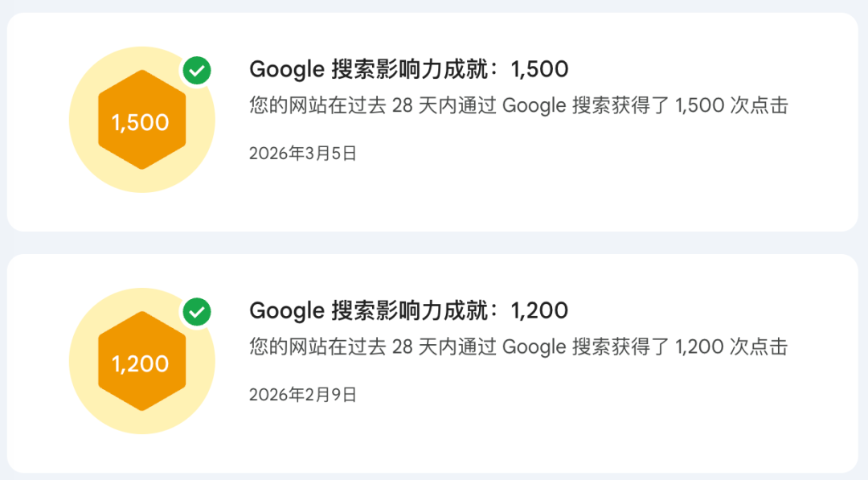Select the 1,200 achievement card
This screenshot has height=480, width=868.
click(432, 363)
